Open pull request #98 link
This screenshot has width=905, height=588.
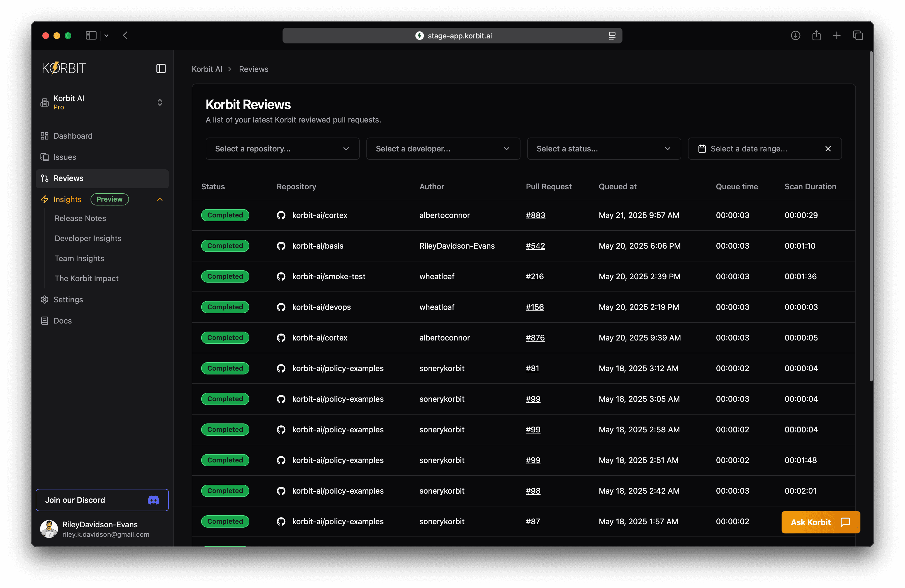pyautogui.click(x=533, y=491)
